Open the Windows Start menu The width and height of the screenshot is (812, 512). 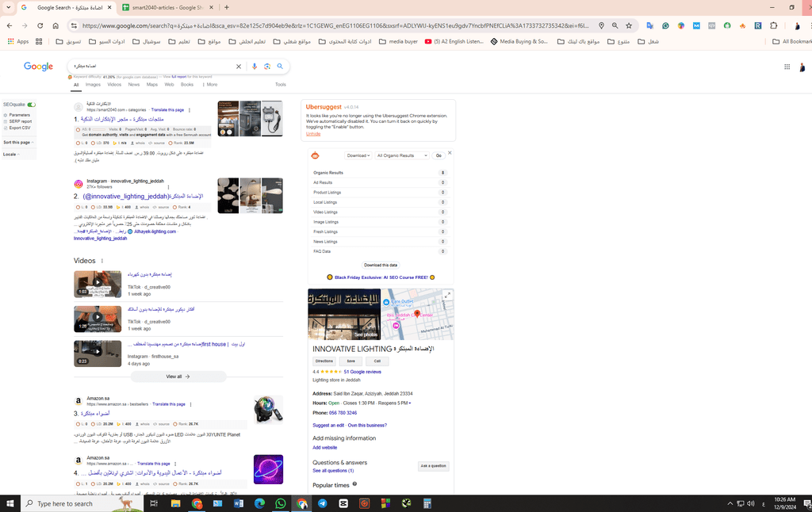(x=10, y=503)
